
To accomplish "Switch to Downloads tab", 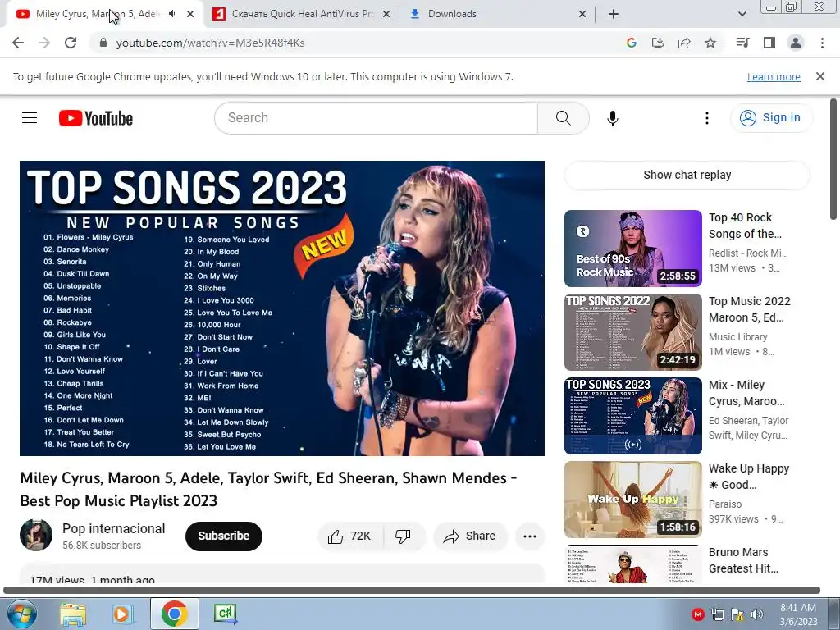I will click(x=498, y=14).
